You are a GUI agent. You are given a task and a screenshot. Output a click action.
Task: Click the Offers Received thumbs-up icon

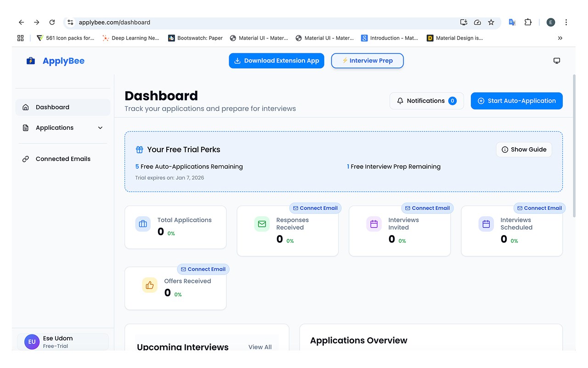[x=150, y=285]
